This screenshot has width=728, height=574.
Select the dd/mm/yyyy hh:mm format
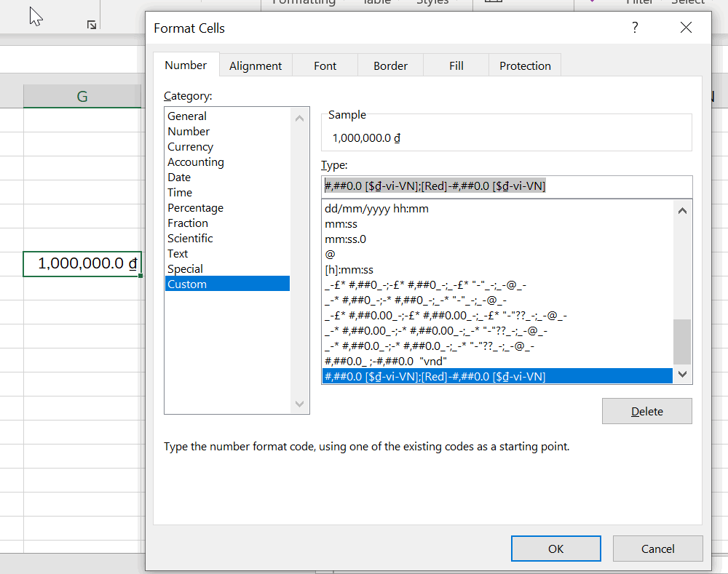click(x=497, y=209)
